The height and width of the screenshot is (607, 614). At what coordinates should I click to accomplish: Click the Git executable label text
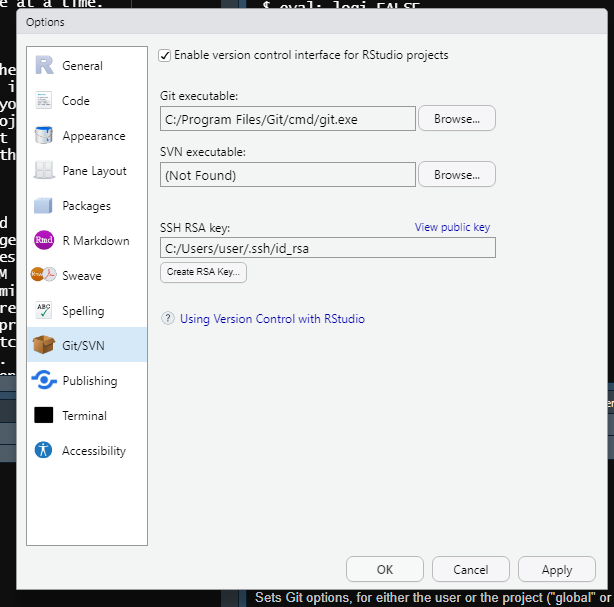pos(199,96)
